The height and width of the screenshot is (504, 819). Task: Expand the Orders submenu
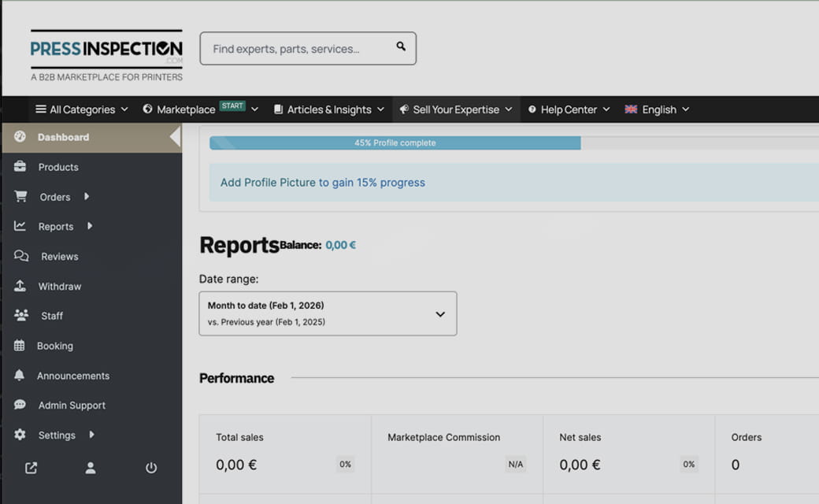pyautogui.click(x=85, y=197)
